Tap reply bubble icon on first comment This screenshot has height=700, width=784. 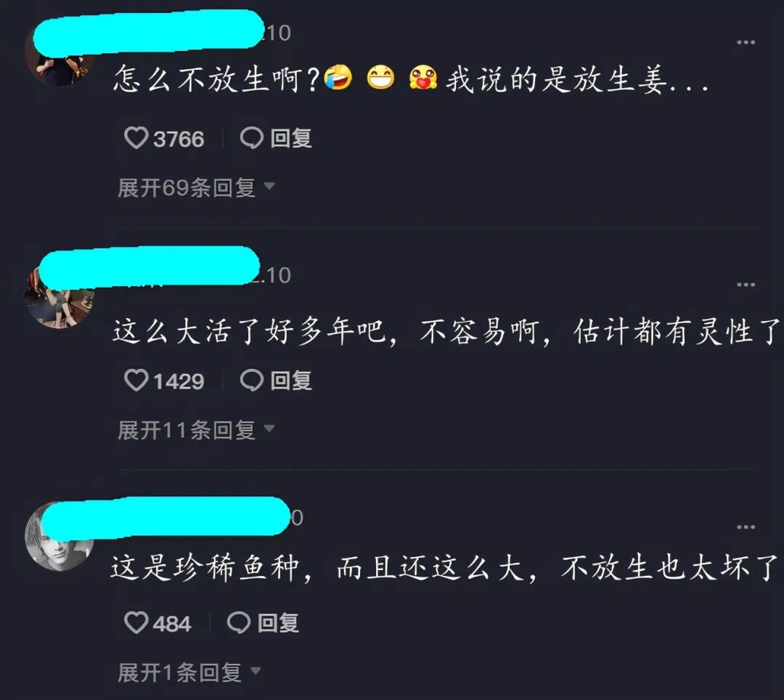point(251,138)
